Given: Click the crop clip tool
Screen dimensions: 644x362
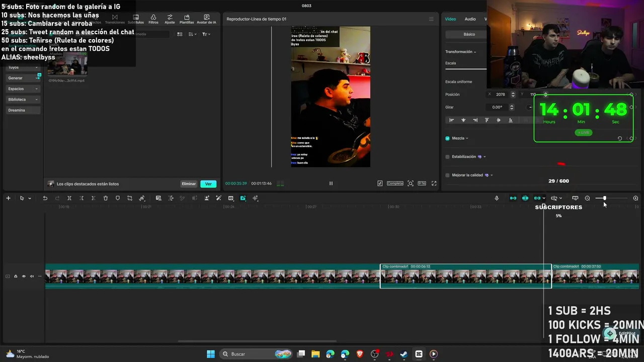Looking at the screenshot, I should tap(130, 198).
